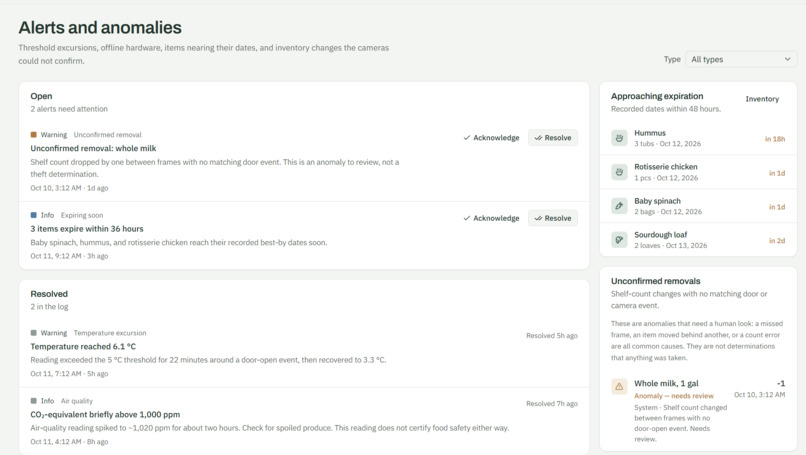Click 'Resolved 7h ago' status
Viewport: 806px width, 455px height.
[552, 404]
